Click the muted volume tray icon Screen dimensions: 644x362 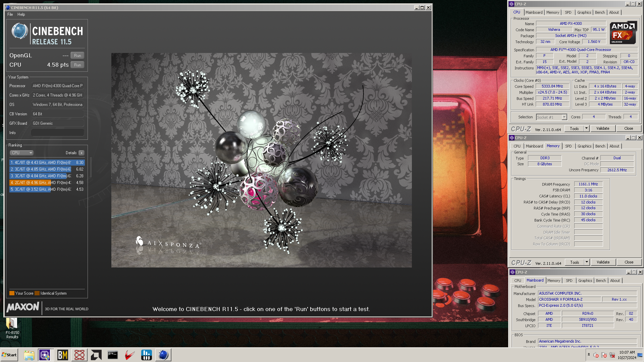(x=596, y=355)
